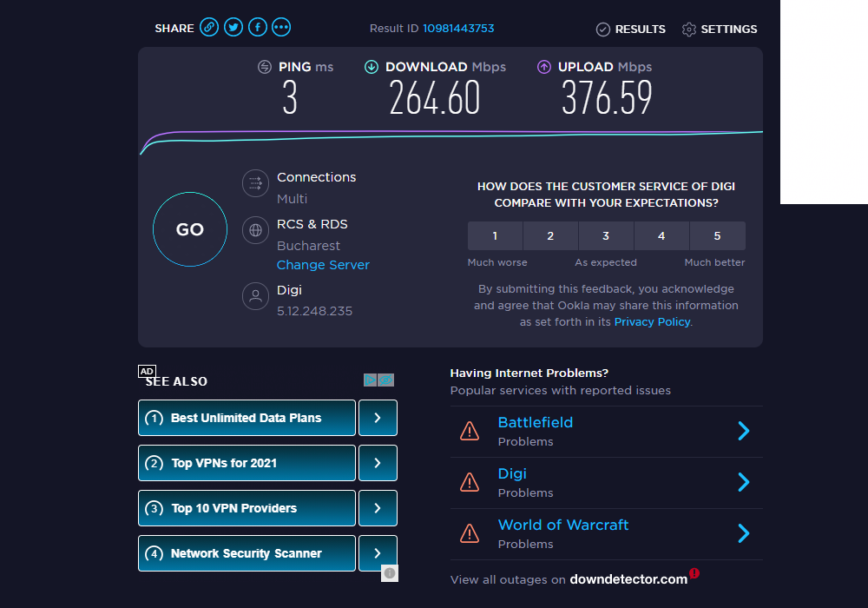This screenshot has height=608, width=868.
Task: Expand Top VPNs for 2021 arrow
Action: pyautogui.click(x=378, y=463)
